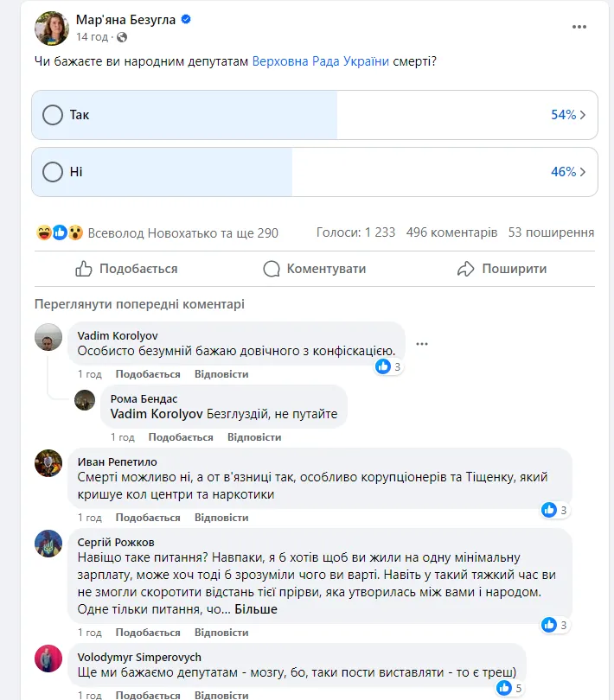Click the 53 поширення share count

(551, 232)
